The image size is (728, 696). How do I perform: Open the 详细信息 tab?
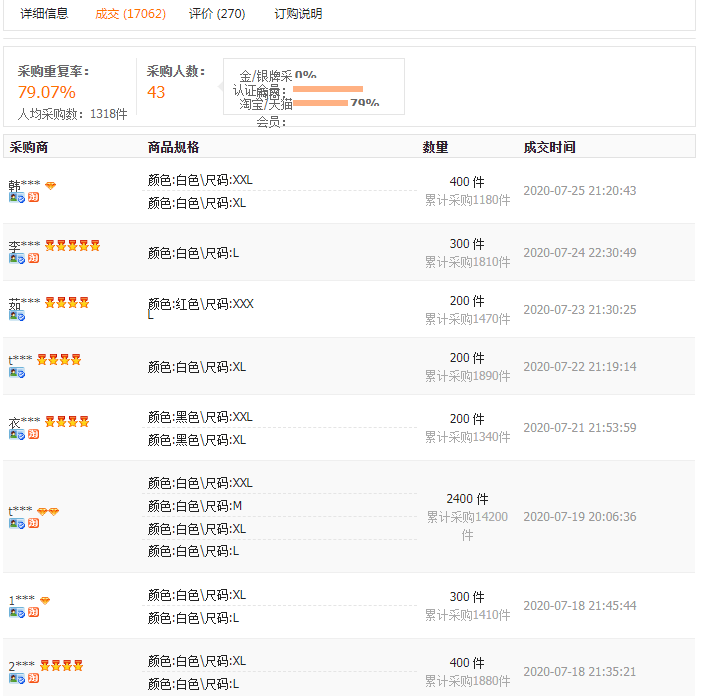click(x=45, y=14)
